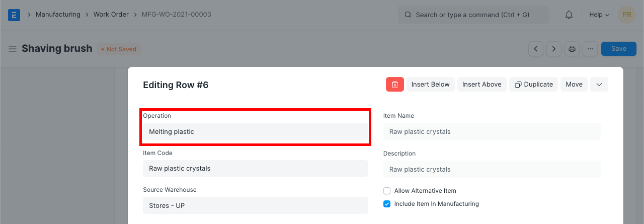The height and width of the screenshot is (224, 644).
Task: Uncheck Include Item In Manufacturing
Action: point(387,204)
